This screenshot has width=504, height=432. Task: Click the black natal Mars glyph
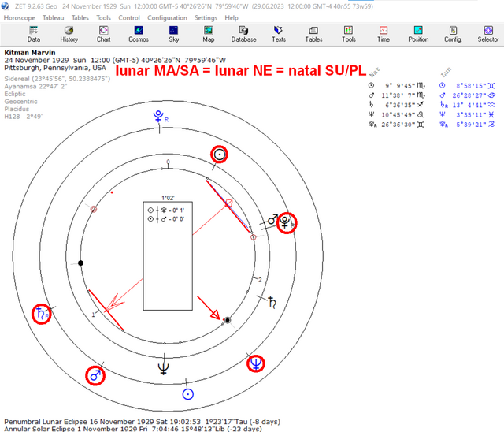tap(272, 219)
